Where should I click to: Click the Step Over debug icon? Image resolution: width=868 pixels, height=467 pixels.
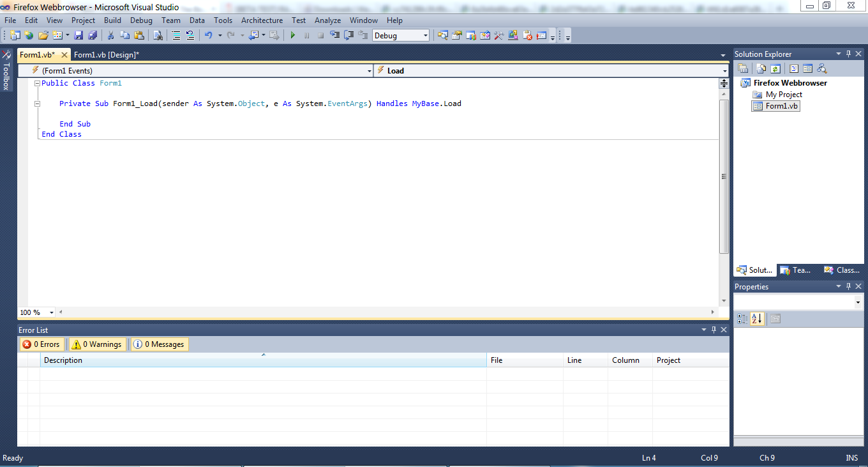coord(348,36)
